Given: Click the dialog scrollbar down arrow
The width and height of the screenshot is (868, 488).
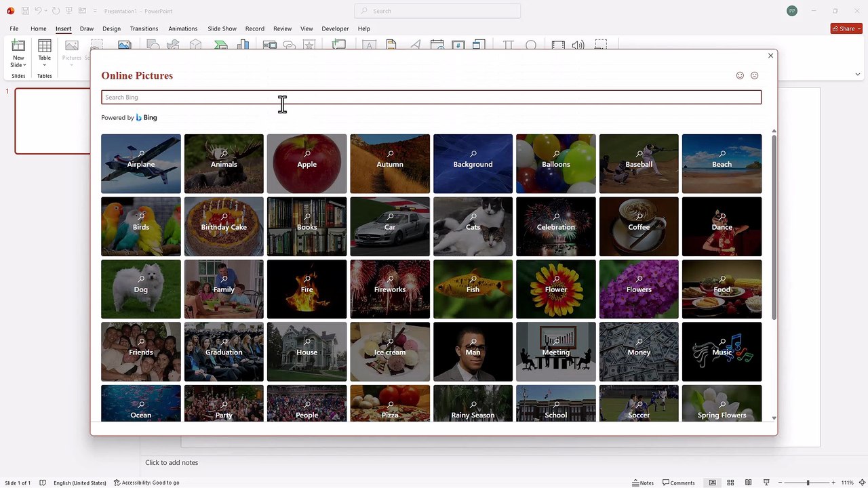Looking at the screenshot, I should 774,418.
